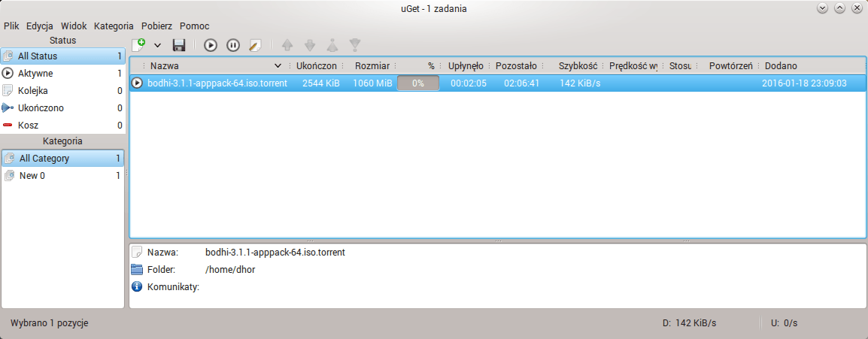This screenshot has width=868, height=339.
Task: Click the 02:06:41 remaining time cell
Action: tap(521, 83)
